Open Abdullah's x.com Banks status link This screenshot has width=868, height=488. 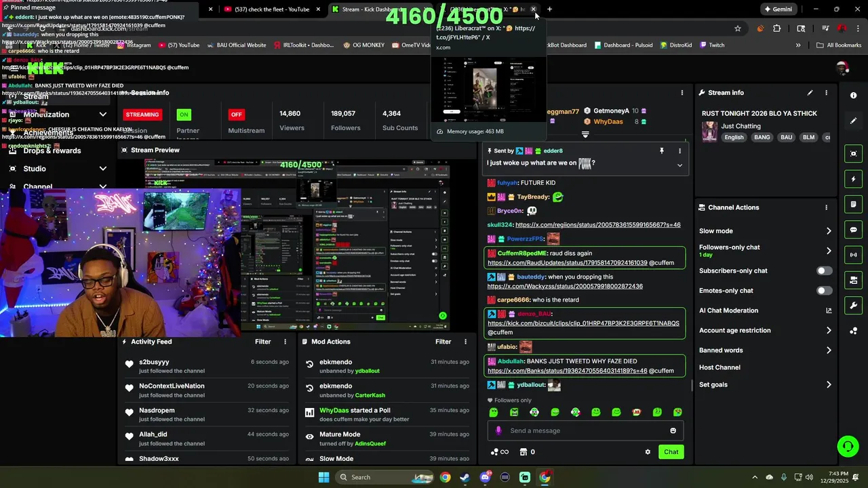(x=567, y=371)
